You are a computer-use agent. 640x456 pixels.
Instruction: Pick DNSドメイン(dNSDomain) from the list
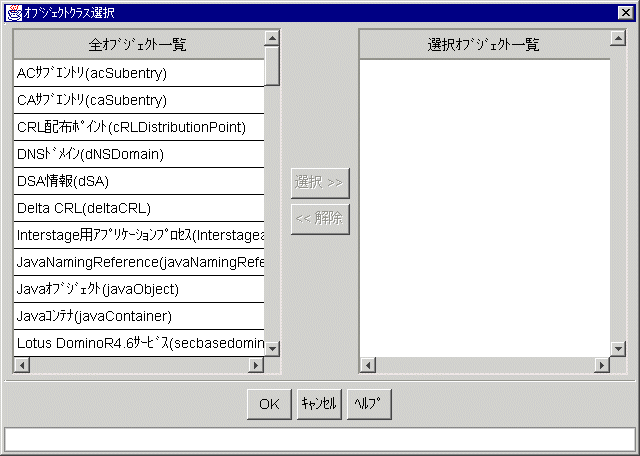139,154
